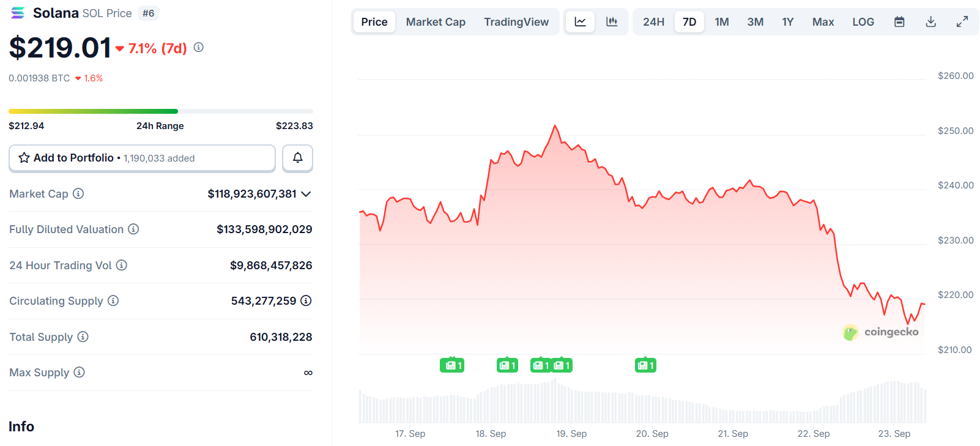Click the 19. Sep axis label

point(571,433)
